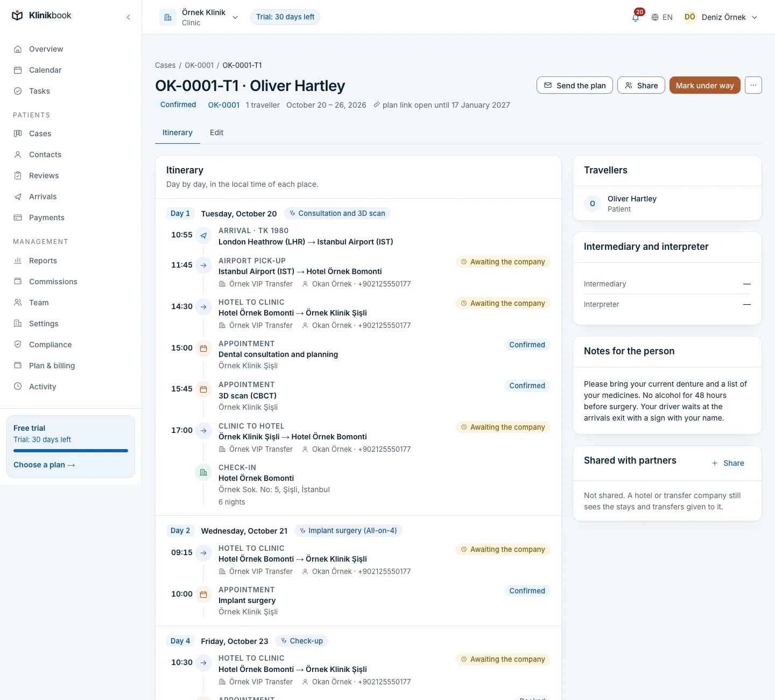Screen dimensions: 775x700
Task: Open the OK-0001 case link under the title
Action: coord(224,105)
